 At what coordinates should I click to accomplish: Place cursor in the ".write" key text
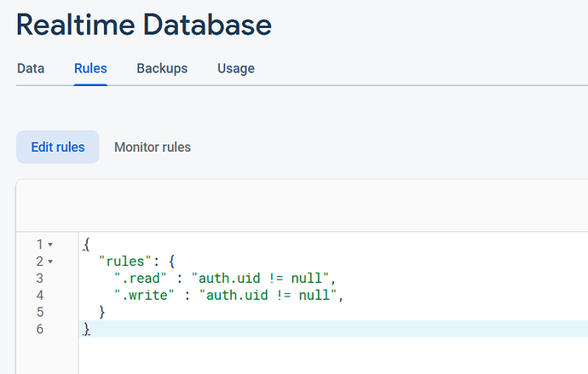pyautogui.click(x=144, y=296)
